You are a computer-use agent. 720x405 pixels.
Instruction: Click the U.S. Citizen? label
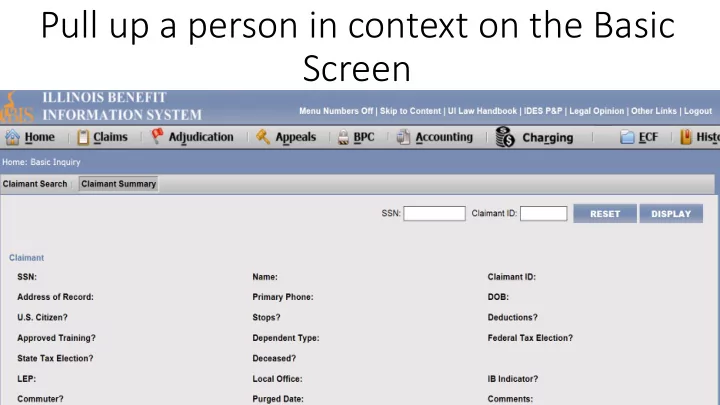42,317
